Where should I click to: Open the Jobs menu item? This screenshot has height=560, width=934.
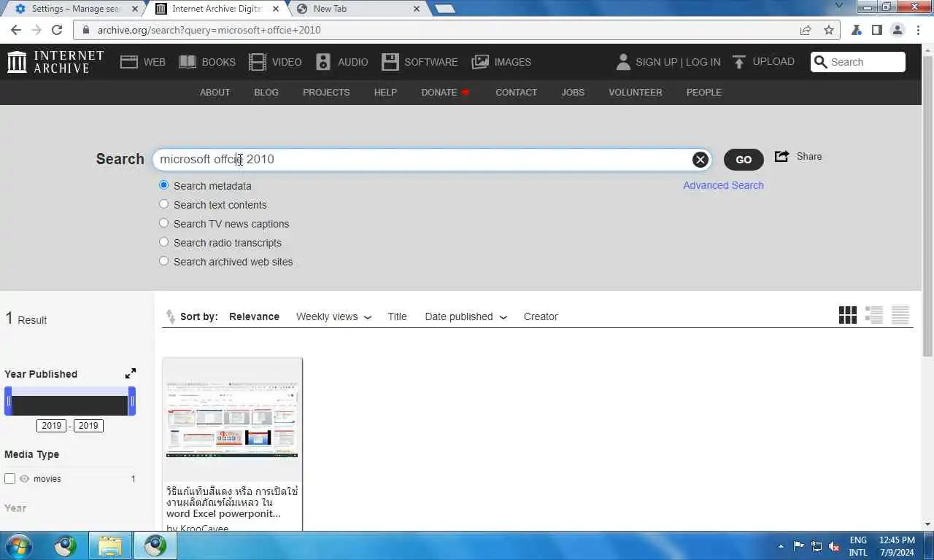click(573, 92)
